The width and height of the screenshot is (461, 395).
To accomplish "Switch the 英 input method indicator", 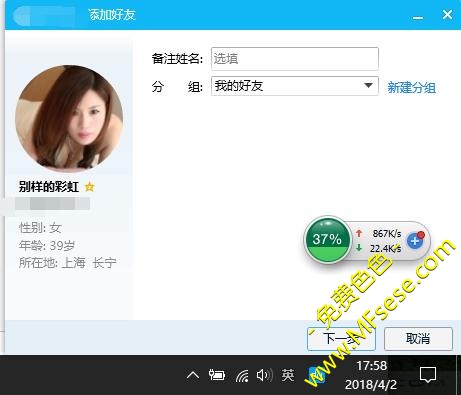I will [x=288, y=375].
